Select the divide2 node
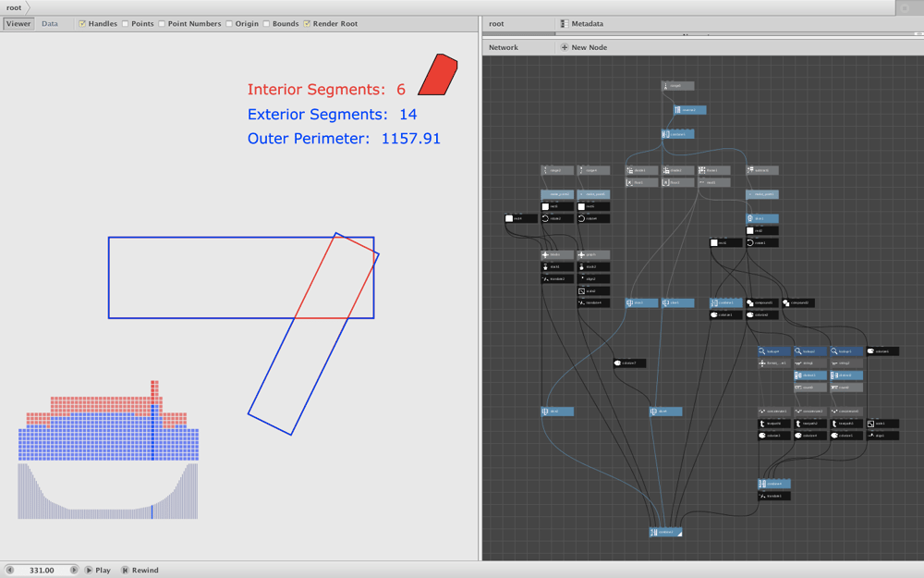Viewport: 924px width, 578px height. [677, 170]
